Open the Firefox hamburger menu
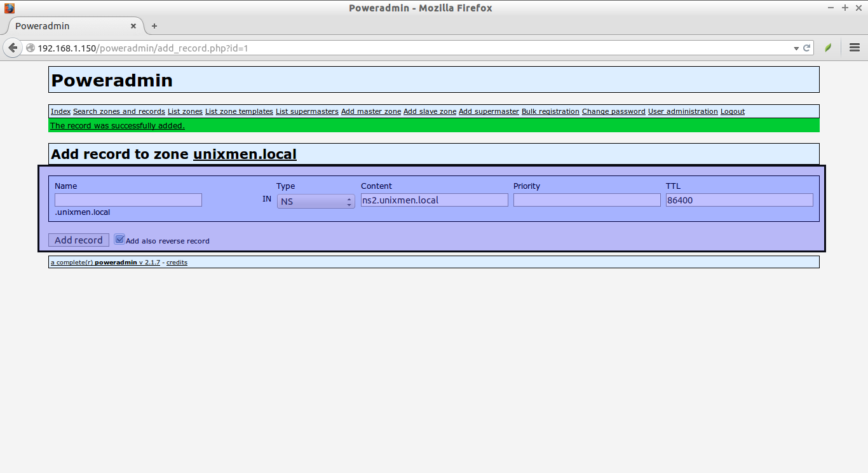868x473 pixels. 855,48
